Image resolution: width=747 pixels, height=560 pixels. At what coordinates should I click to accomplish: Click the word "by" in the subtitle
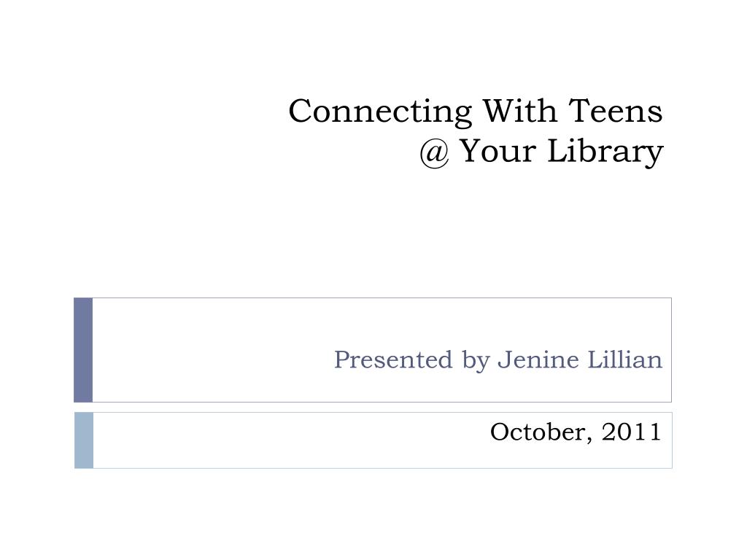[476, 361]
